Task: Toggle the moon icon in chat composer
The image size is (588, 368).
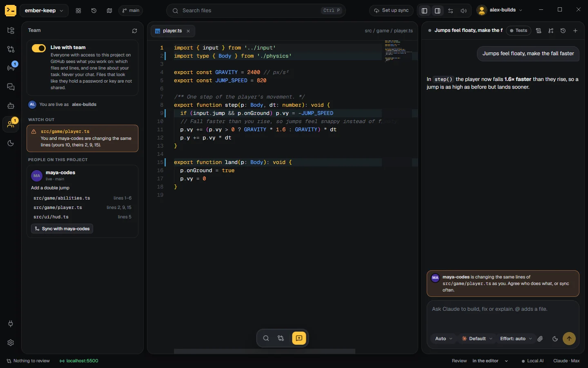Action: [555, 339]
